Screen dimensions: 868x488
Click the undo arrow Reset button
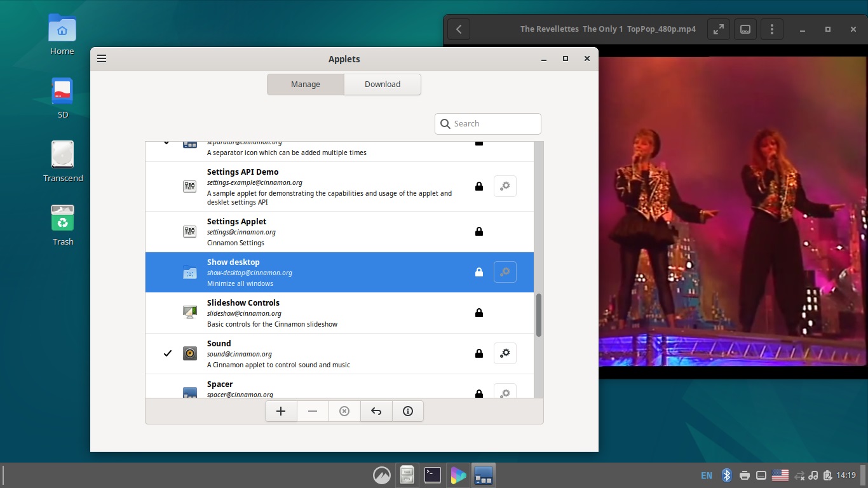(376, 411)
